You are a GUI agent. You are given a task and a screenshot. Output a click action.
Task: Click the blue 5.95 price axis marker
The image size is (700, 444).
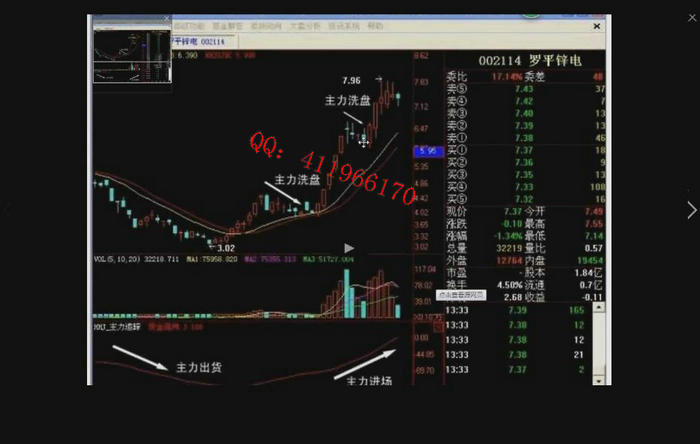429,152
